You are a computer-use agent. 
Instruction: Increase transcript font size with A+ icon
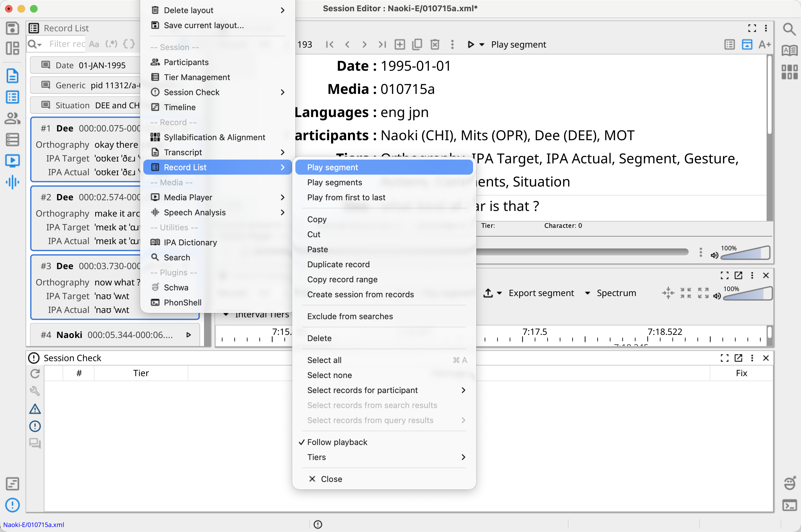(x=765, y=44)
